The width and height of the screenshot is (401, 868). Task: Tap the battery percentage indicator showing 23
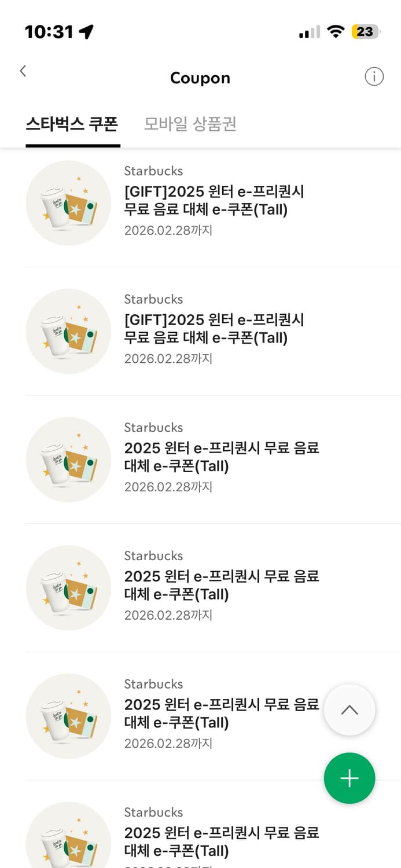pyautogui.click(x=365, y=32)
